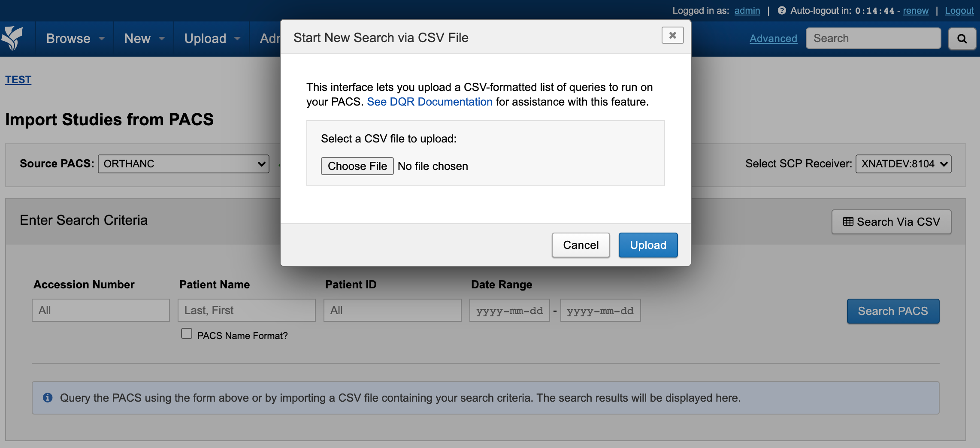Expand the New menu
The height and width of the screenshot is (448, 980).
(144, 39)
